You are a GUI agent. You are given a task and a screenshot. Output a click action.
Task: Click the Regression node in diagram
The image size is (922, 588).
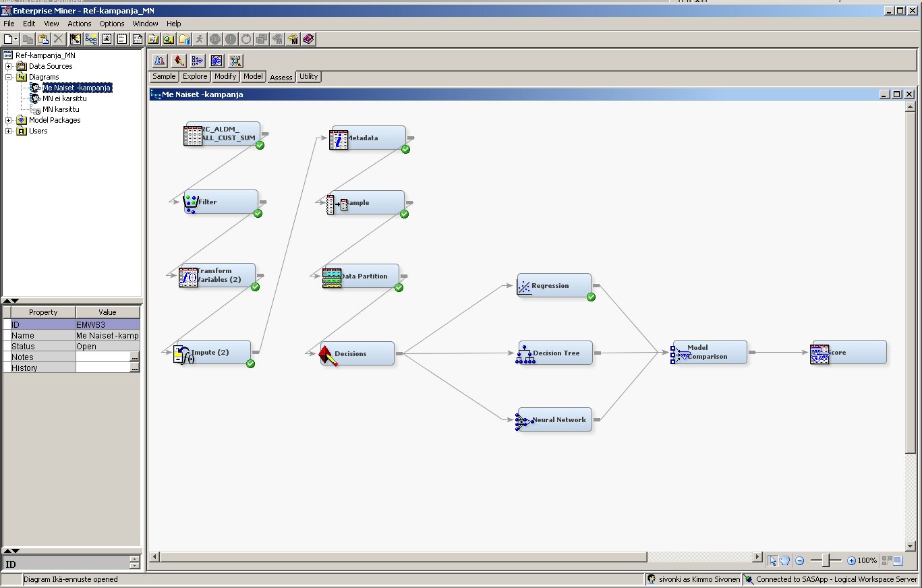pyautogui.click(x=554, y=285)
